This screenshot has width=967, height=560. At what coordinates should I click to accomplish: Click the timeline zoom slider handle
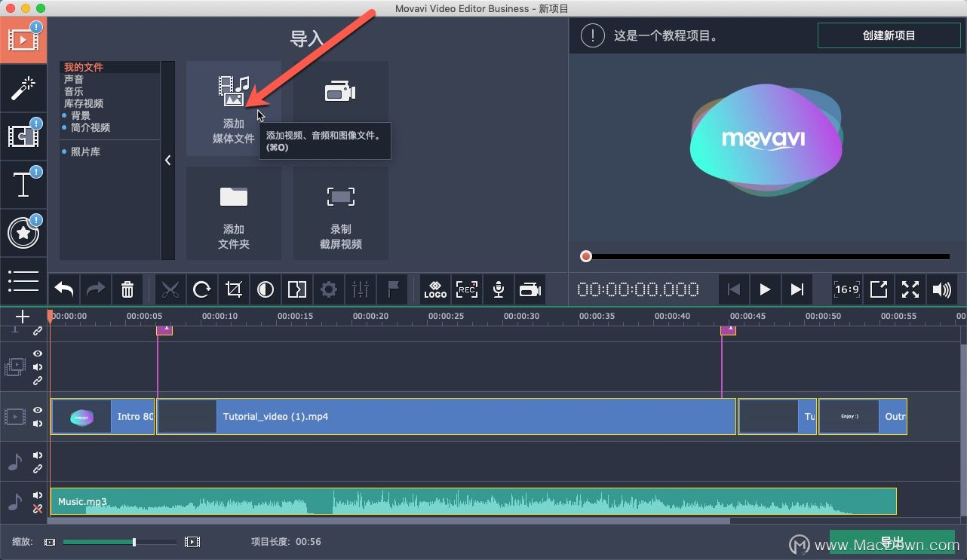134,542
